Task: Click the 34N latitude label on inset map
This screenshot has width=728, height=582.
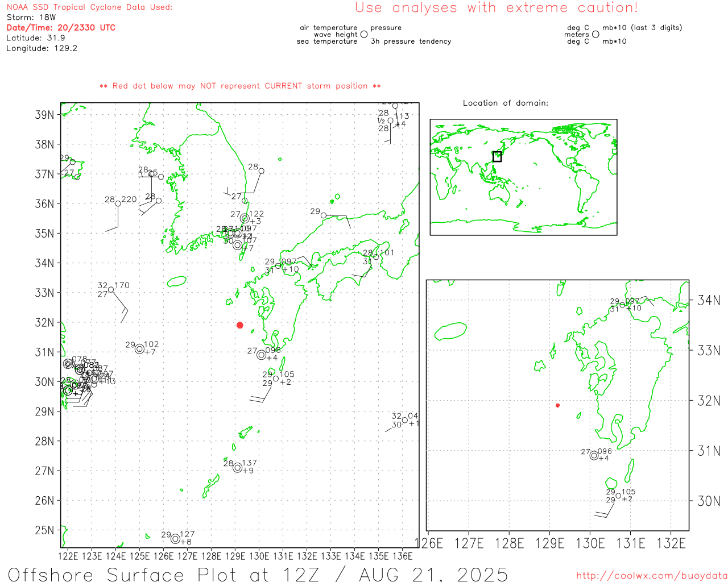Action: point(709,300)
